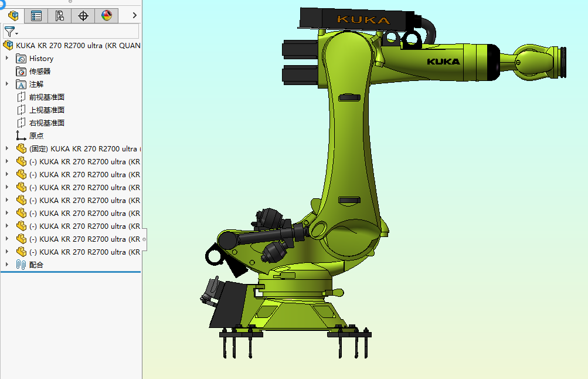Open the DisplayManager colored sphere icon
588x379 pixels.
pyautogui.click(x=106, y=15)
